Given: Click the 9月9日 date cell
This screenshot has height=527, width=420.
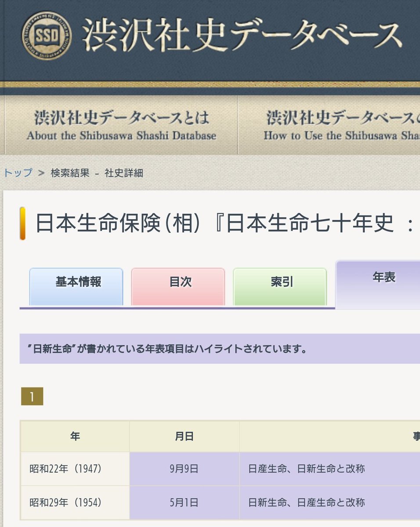Looking at the screenshot, I should (x=184, y=469).
